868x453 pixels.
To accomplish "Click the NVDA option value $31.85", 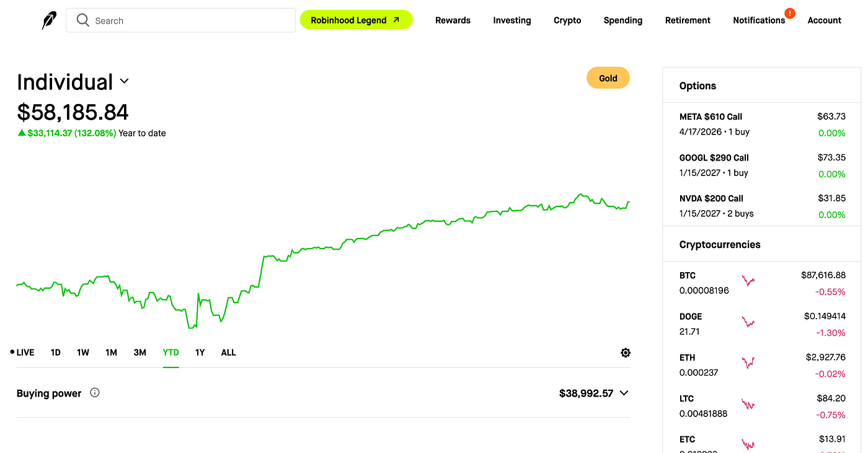I will (x=831, y=198).
